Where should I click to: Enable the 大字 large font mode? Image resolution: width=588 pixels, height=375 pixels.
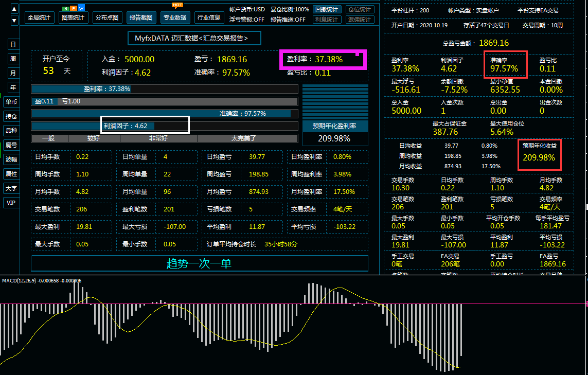coord(11,188)
